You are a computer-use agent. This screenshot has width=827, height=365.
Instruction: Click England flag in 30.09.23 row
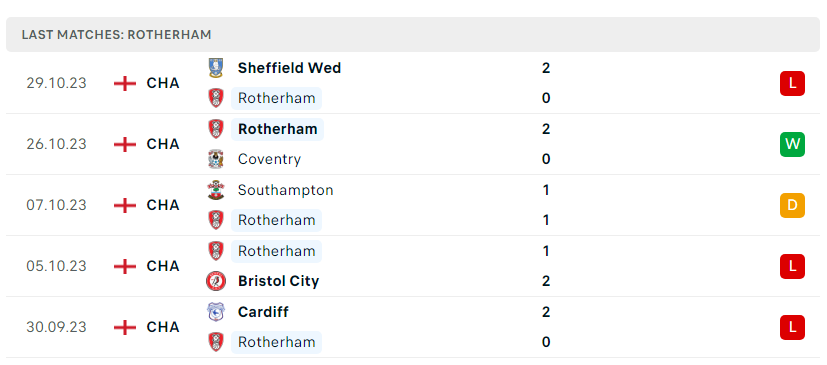point(125,327)
